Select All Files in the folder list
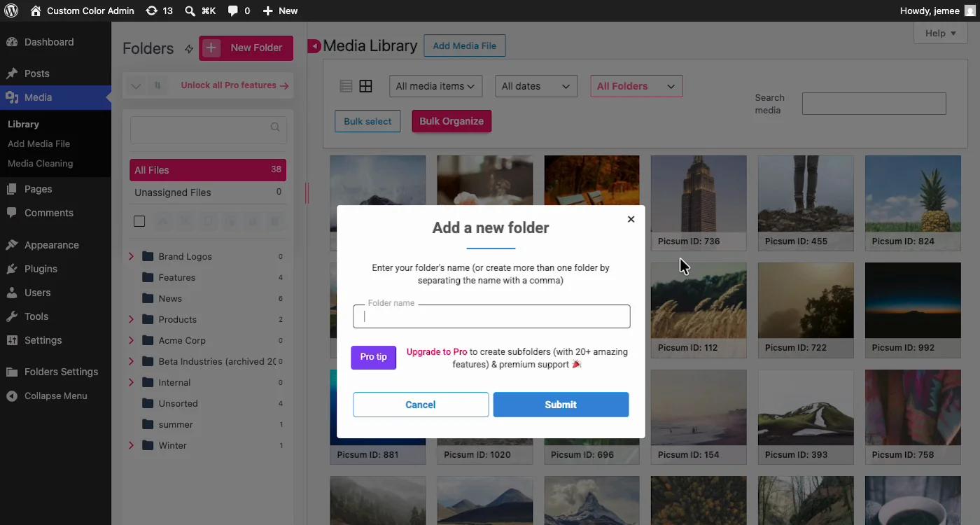The width and height of the screenshot is (980, 525). 208,170
